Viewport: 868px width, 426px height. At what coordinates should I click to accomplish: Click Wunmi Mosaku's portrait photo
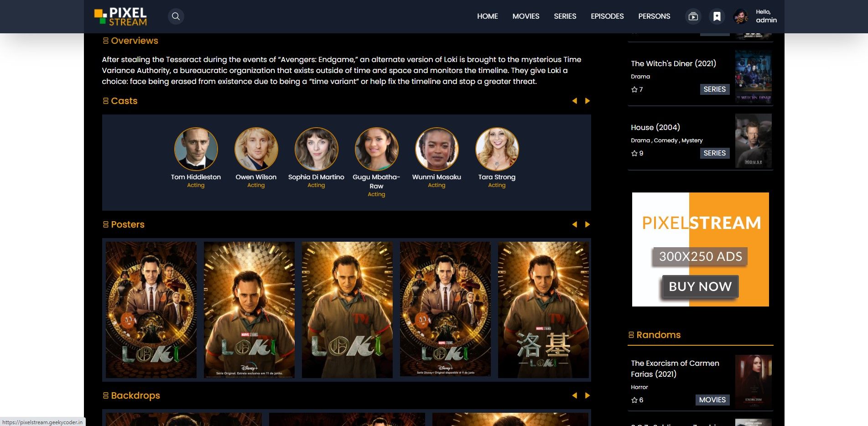click(437, 149)
